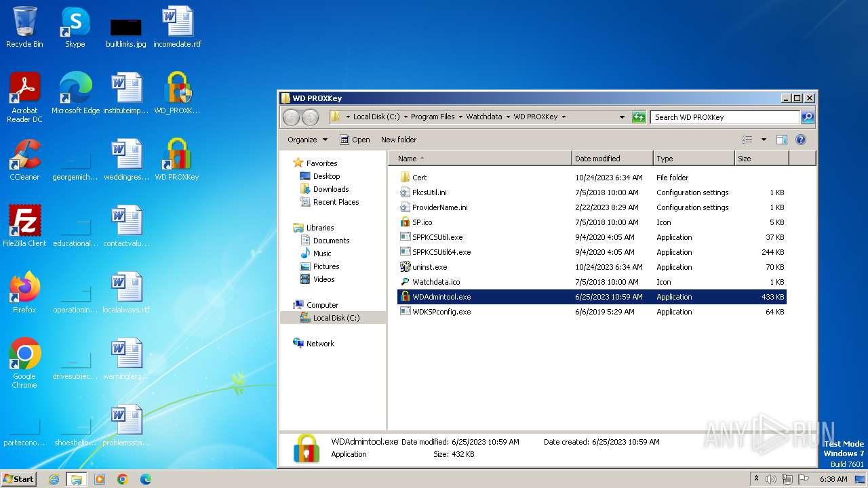Open Explorer Help icon
868x488 pixels.
click(x=800, y=140)
